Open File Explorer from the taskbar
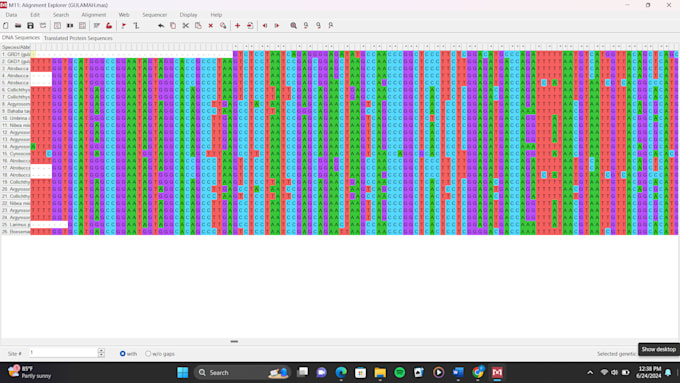 tap(380, 373)
